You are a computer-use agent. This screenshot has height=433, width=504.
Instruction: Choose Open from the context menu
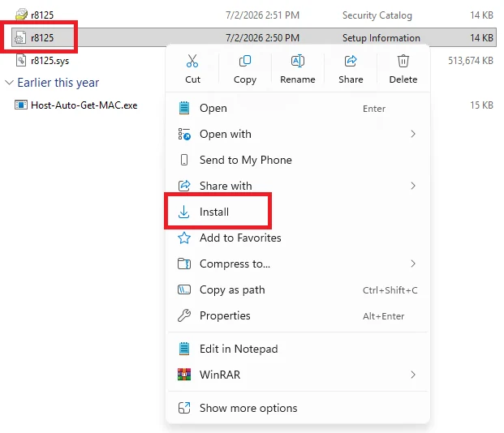[298, 109]
